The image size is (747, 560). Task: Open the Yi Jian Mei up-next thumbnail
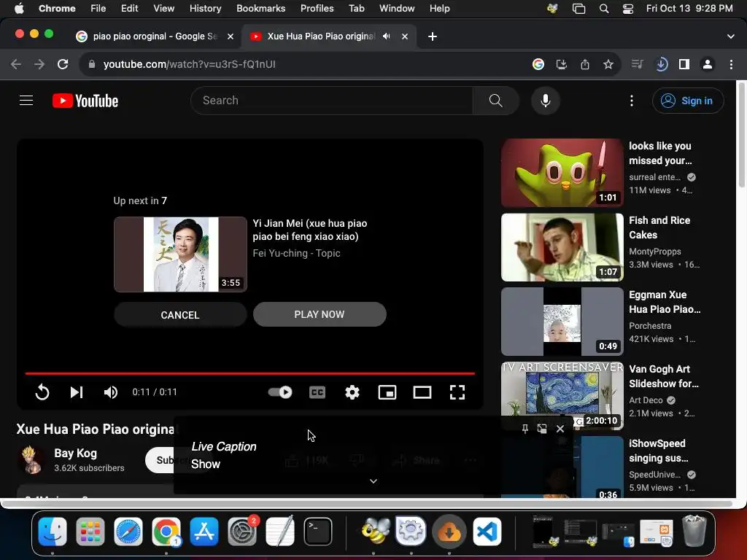(180, 254)
